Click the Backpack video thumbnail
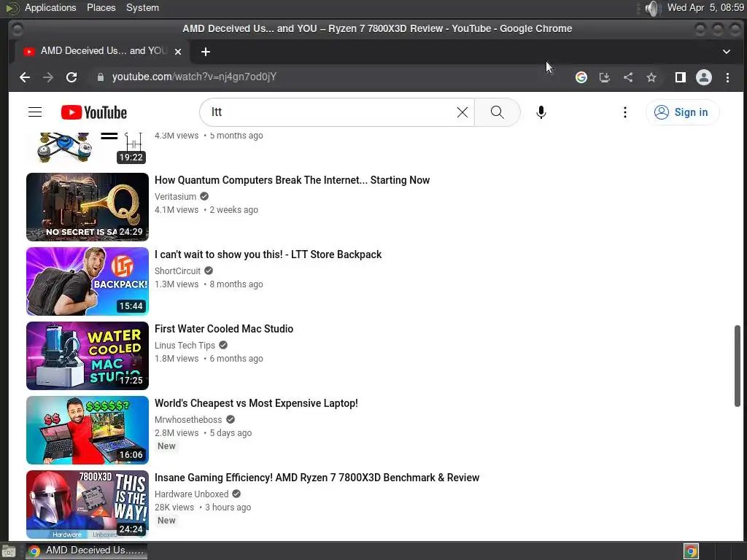The image size is (747, 560). click(88, 281)
